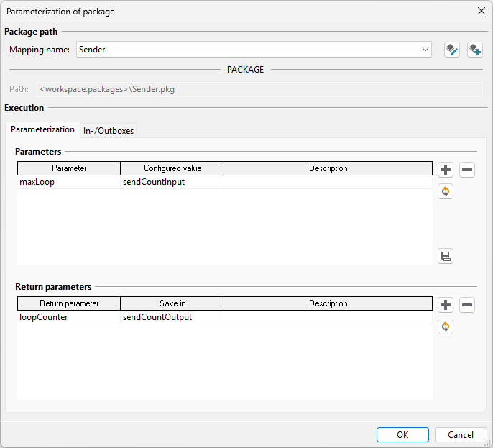Viewport: 493px width, 448px height.
Task: Click the Cancel button
Action: (x=461, y=435)
